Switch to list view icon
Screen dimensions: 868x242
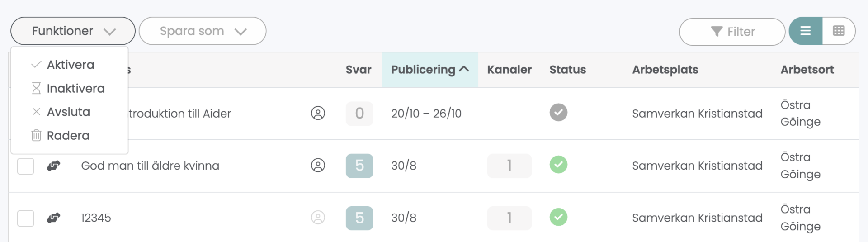tap(806, 31)
